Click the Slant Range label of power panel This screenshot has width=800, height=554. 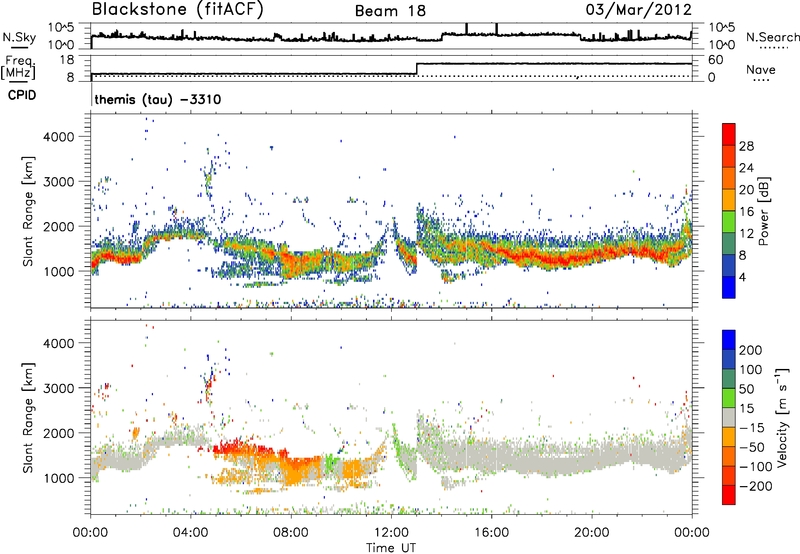(x=28, y=211)
